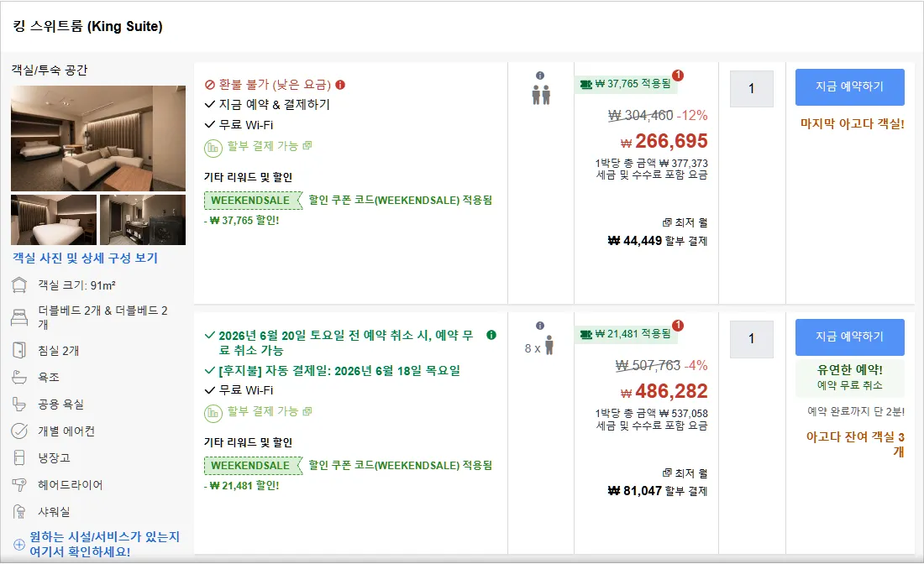The image size is (924, 564).
Task: Click the plus circle icon beside 원하는 시설/서비스
Action: 18,544
